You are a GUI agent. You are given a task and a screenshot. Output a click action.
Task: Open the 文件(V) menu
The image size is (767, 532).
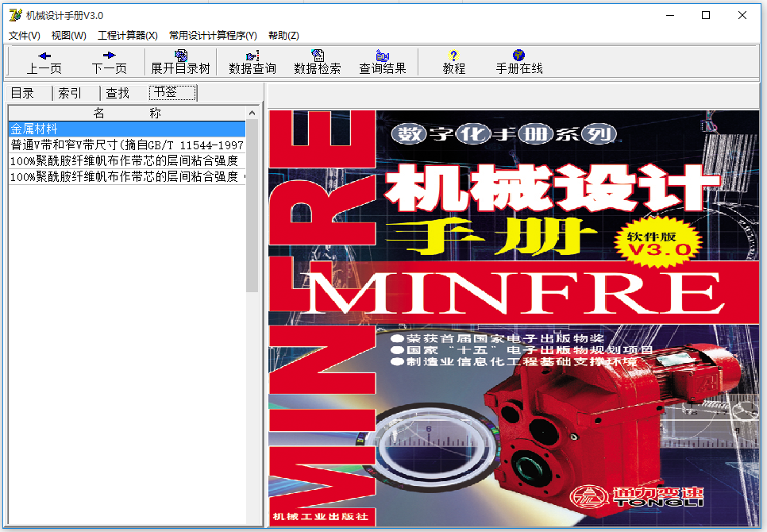click(25, 35)
